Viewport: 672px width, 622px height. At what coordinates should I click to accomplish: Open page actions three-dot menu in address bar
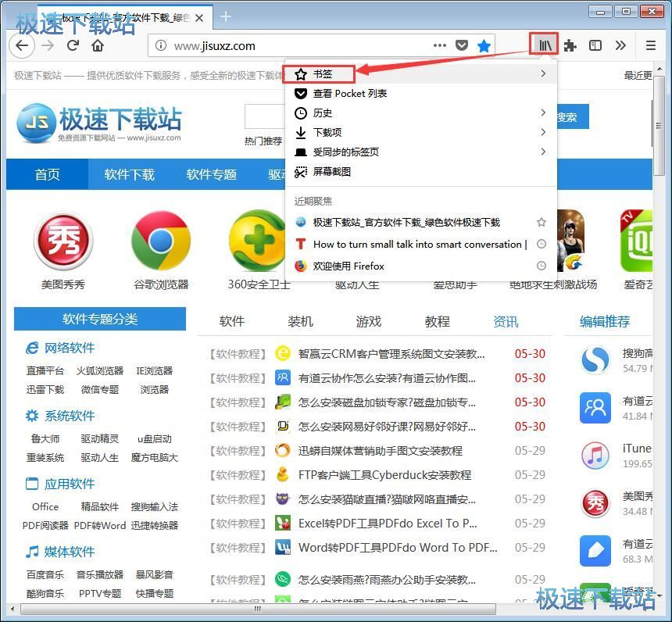pos(440,45)
